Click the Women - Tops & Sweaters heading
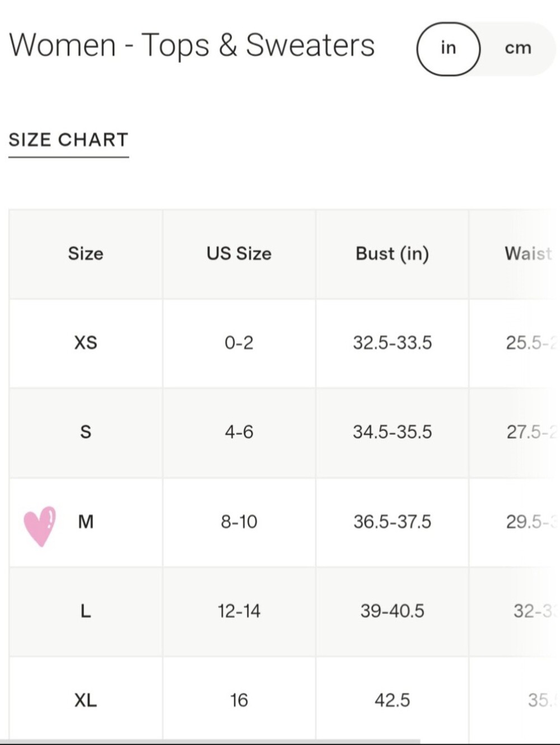560x745 pixels. 192,45
